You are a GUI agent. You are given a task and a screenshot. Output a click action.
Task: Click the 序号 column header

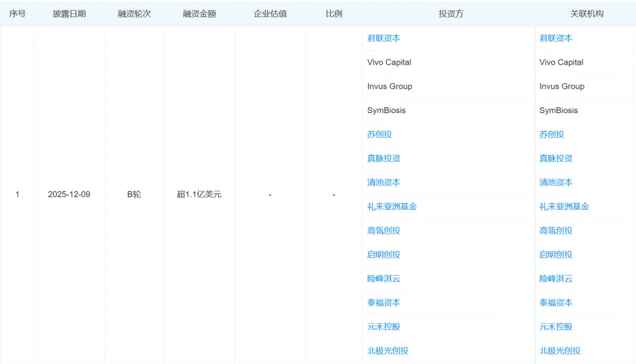[x=18, y=14]
